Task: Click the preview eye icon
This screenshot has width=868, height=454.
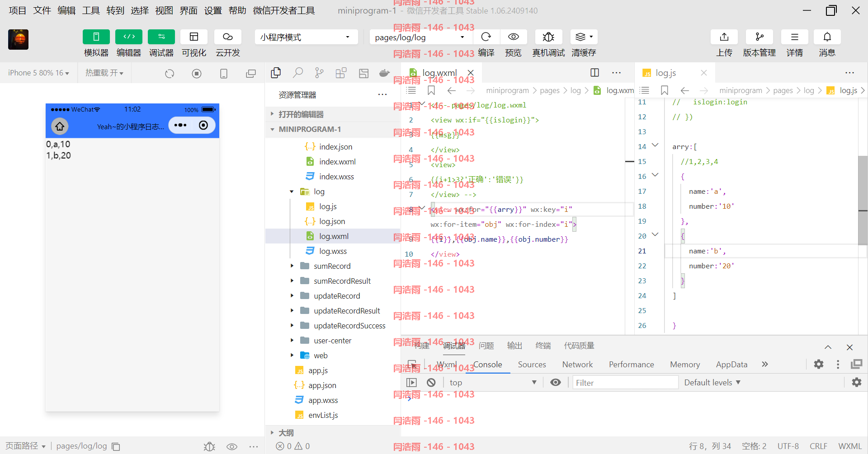Action: 513,37
